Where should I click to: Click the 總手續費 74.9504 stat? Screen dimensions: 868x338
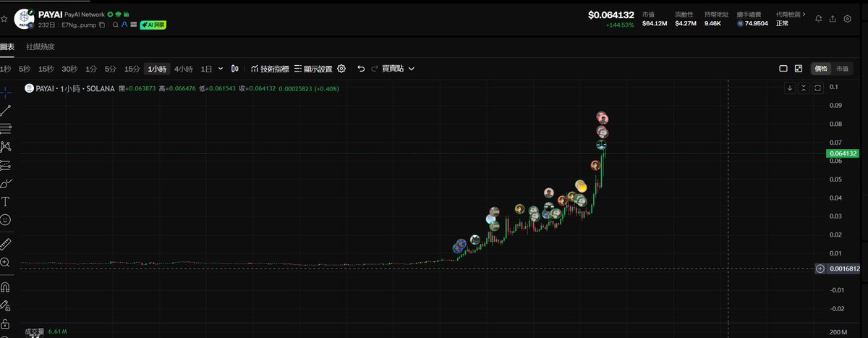coord(752,19)
